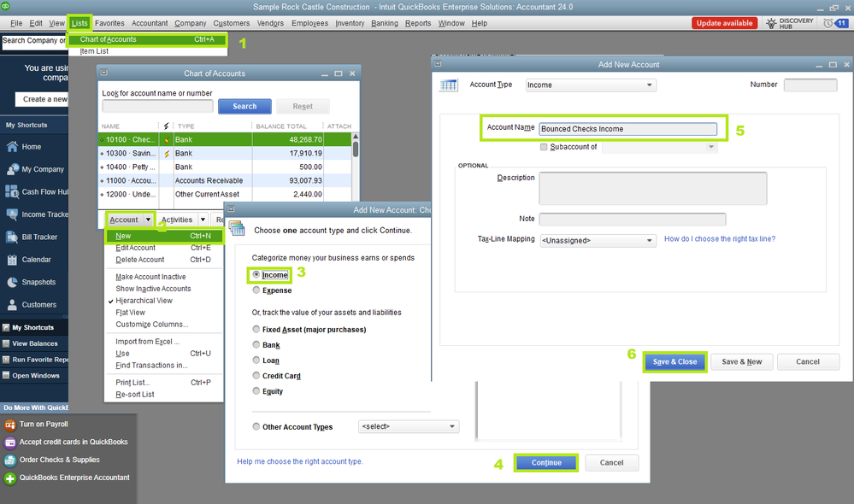Click Continue in account type dialog
854x504 pixels.
coord(546,463)
